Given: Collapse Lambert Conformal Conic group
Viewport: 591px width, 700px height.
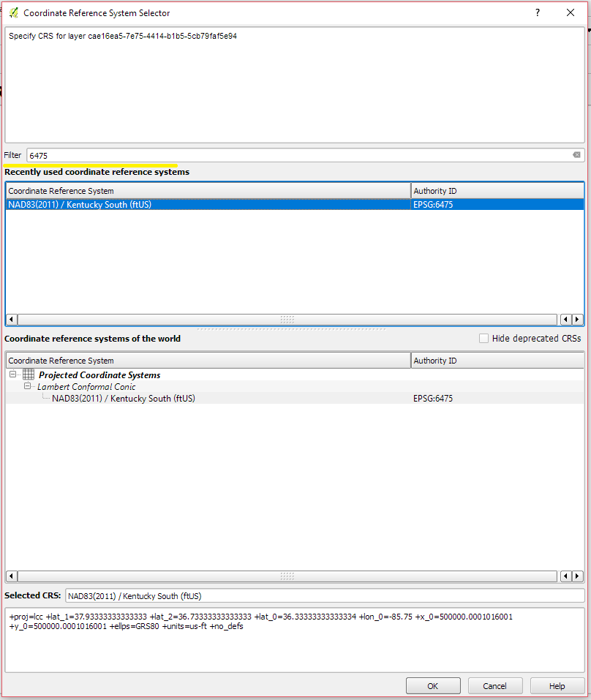Looking at the screenshot, I should 28,386.
